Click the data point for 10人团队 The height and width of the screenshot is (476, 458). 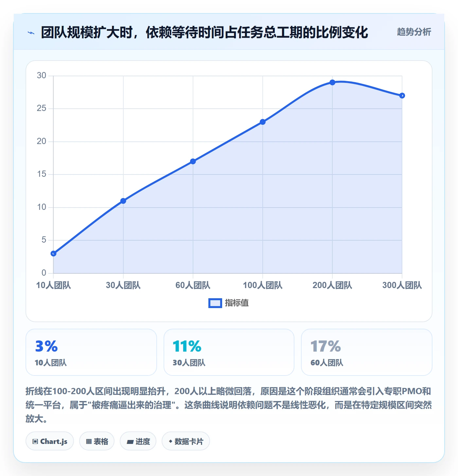54,253
